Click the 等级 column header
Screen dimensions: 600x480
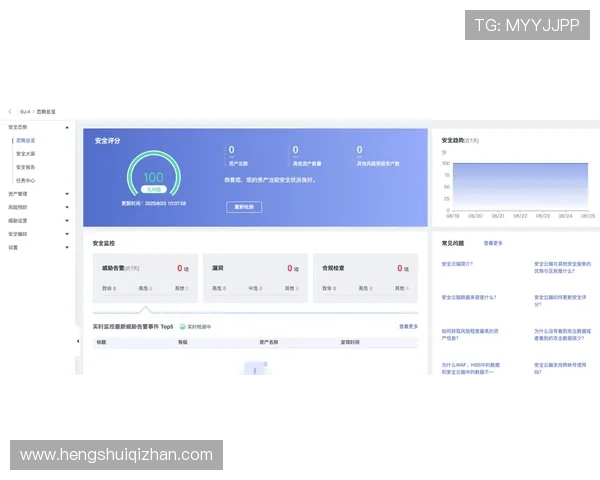click(183, 342)
